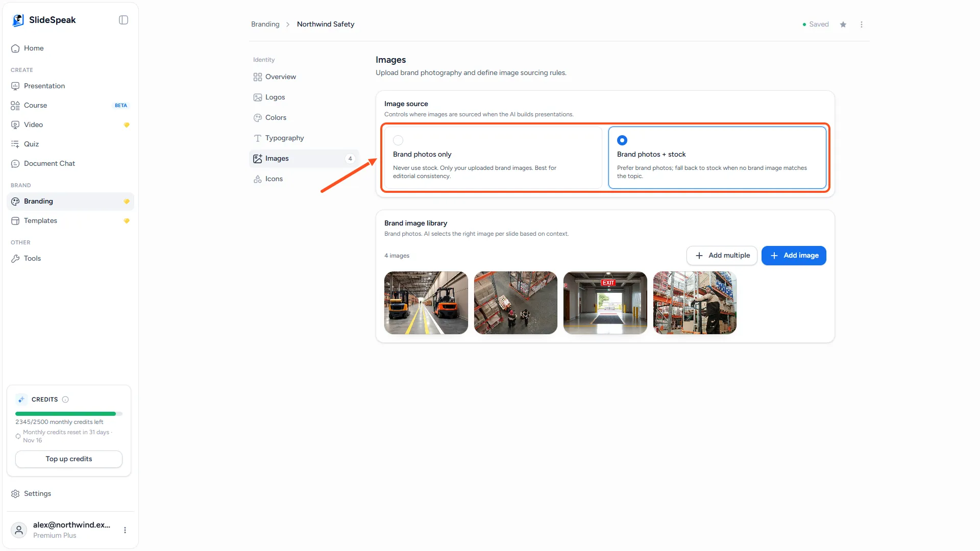
Task: Open Settings at sidebar bottom
Action: point(70,494)
